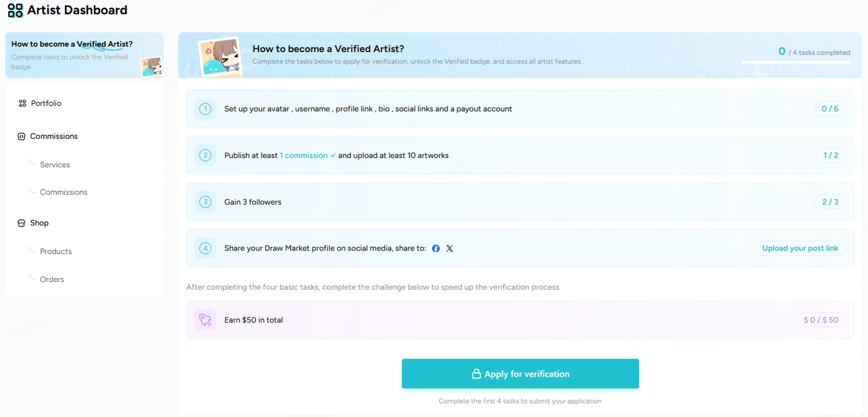Viewport: 868px width, 417px height.
Task: Share profile via X icon
Action: pos(450,249)
